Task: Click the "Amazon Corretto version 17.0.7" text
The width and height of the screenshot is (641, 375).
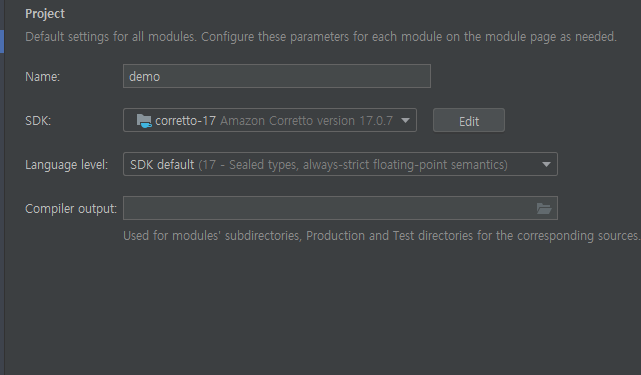Action: pyautogui.click(x=307, y=121)
